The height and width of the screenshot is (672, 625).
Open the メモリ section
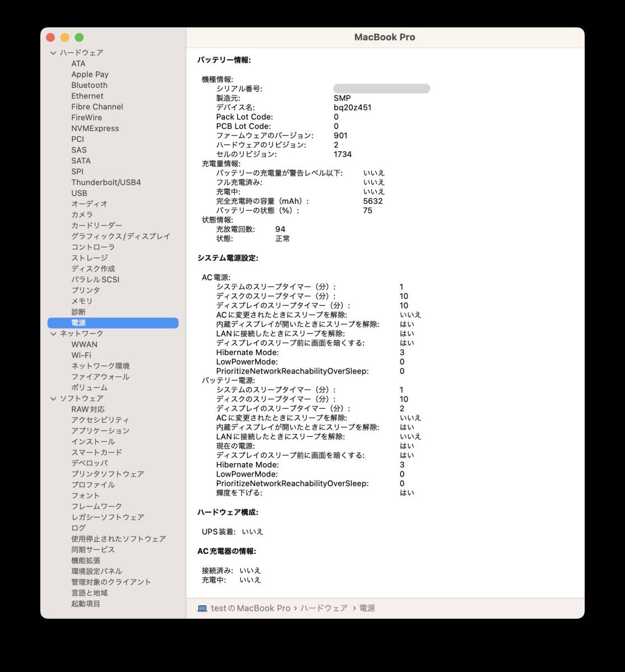pyautogui.click(x=81, y=301)
